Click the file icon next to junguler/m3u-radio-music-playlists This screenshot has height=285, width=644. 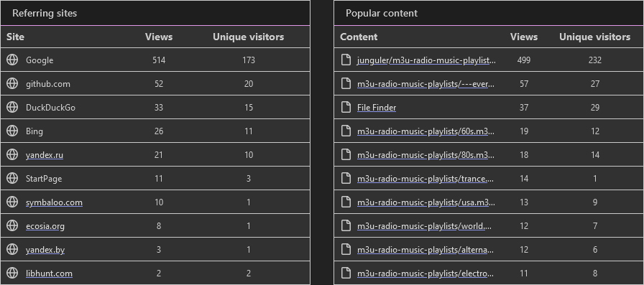click(346, 60)
